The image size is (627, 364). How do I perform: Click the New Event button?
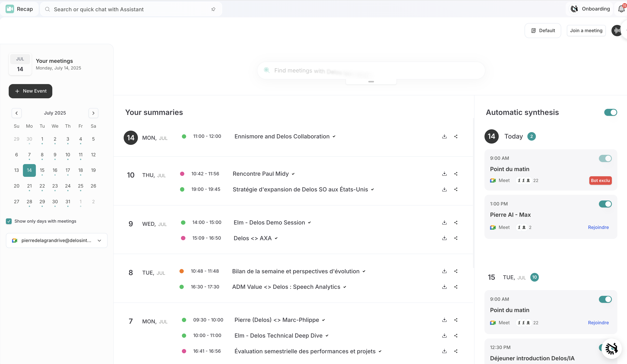tap(30, 91)
